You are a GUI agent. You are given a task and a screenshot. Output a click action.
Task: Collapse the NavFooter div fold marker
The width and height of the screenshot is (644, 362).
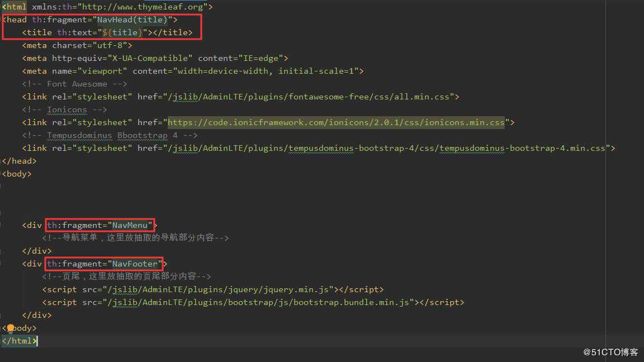click(x=2, y=264)
